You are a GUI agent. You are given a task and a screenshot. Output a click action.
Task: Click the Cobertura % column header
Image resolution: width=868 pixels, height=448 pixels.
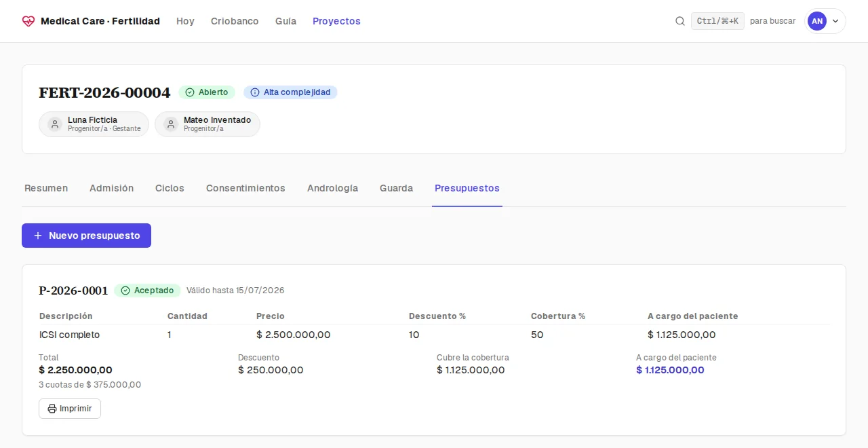point(558,316)
